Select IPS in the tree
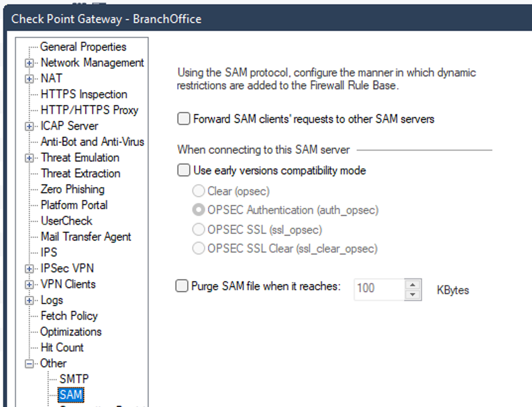Image resolution: width=532 pixels, height=407 pixels. click(x=49, y=253)
